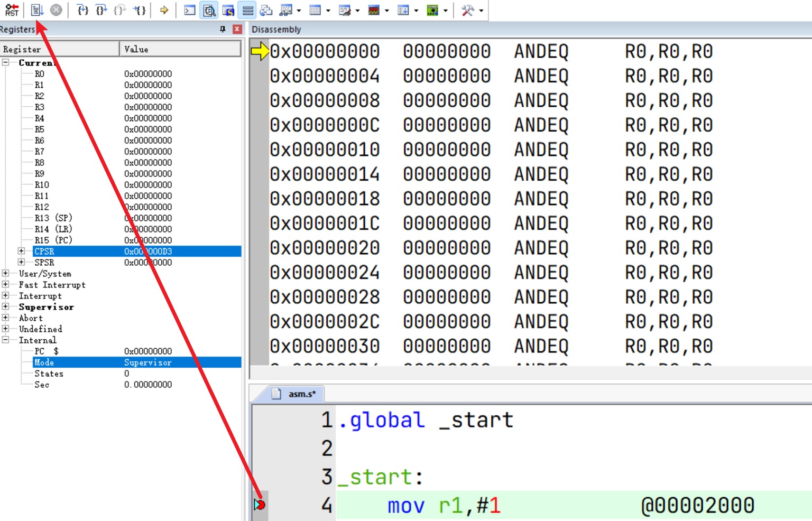The height and width of the screenshot is (521, 812).
Task: Expand the Abort register group
Action: click(x=5, y=318)
